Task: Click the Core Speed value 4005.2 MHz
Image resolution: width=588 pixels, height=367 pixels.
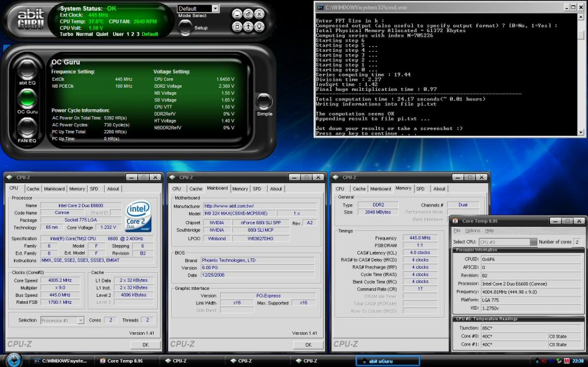Action: pyautogui.click(x=60, y=280)
